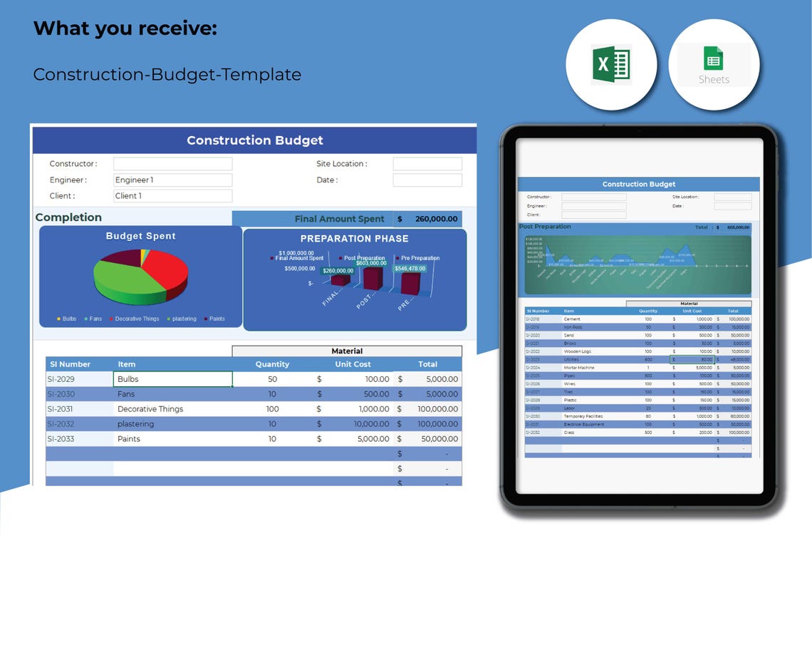Click the Date input field

(427, 180)
